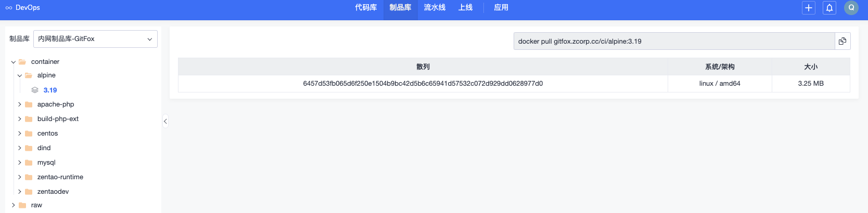868x213 pixels.
Task: Collapse the alpine tree node chevron
Action: (20, 75)
